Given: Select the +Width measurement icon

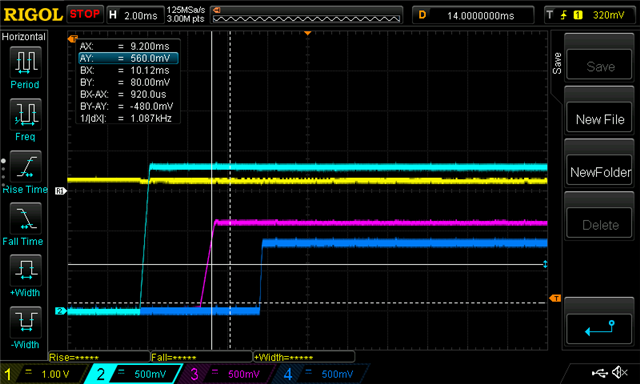Looking at the screenshot, I should coord(25,271).
